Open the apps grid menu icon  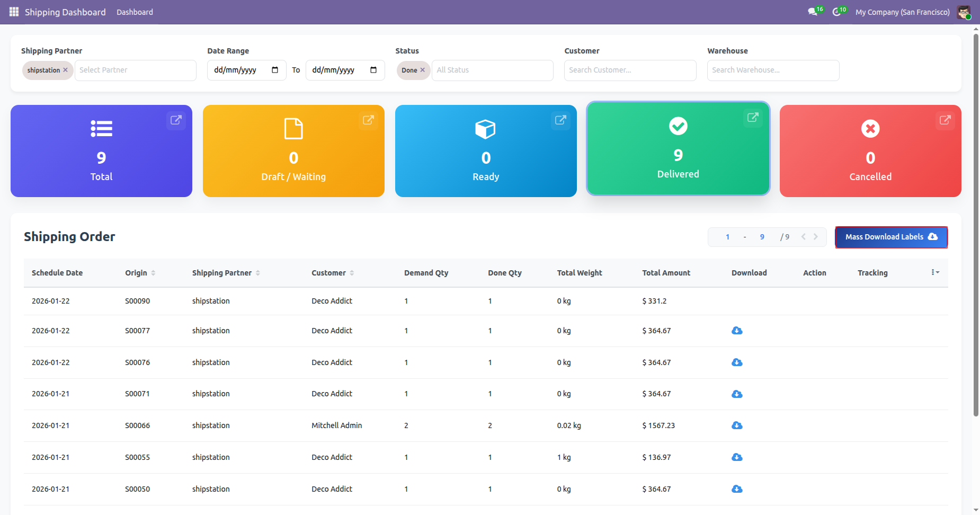(x=14, y=12)
